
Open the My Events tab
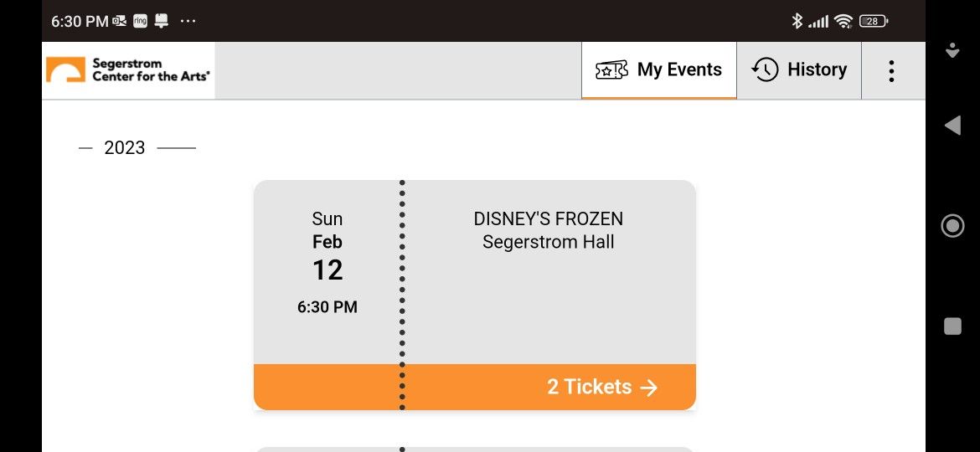(x=659, y=70)
